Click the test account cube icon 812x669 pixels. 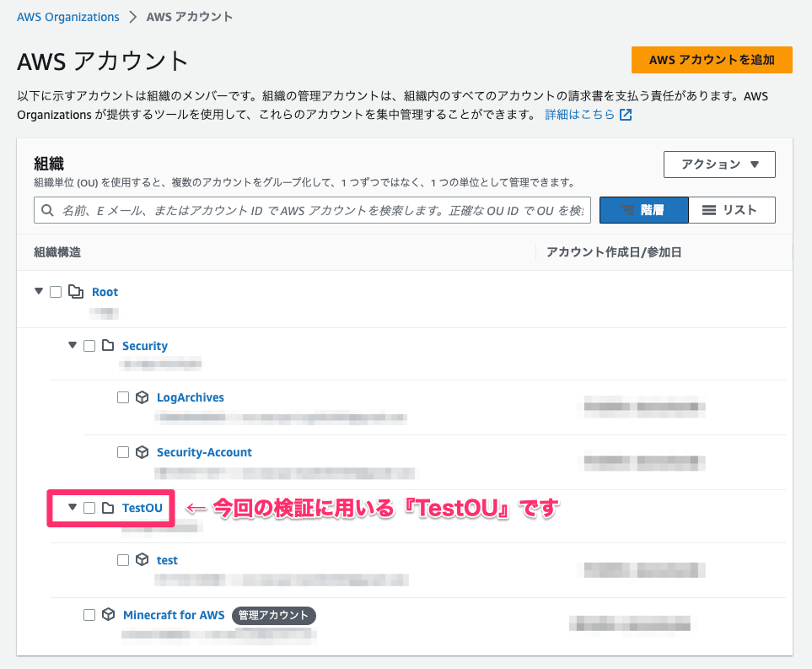click(142, 560)
